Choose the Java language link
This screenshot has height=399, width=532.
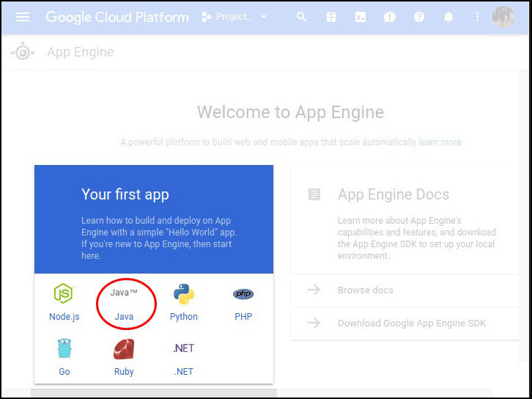pos(124,316)
